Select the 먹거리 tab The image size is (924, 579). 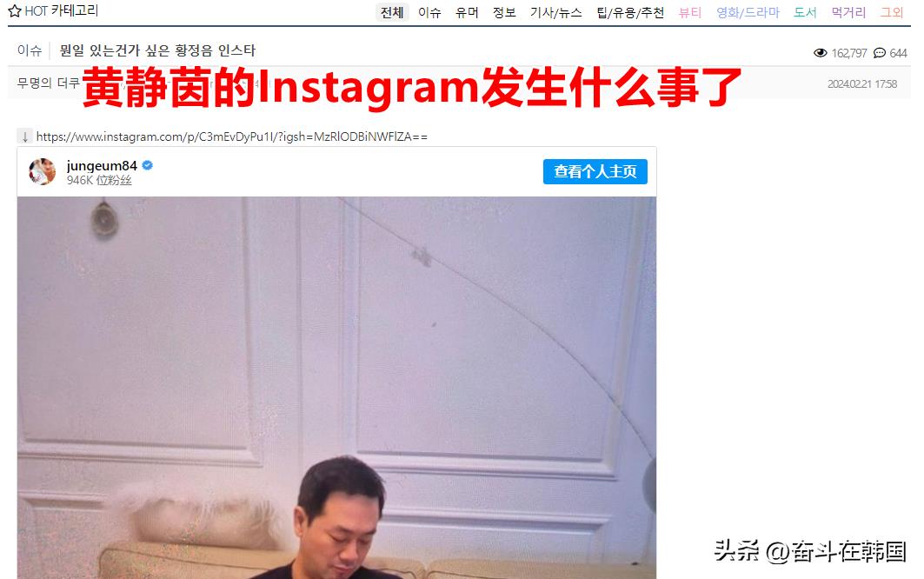point(848,12)
